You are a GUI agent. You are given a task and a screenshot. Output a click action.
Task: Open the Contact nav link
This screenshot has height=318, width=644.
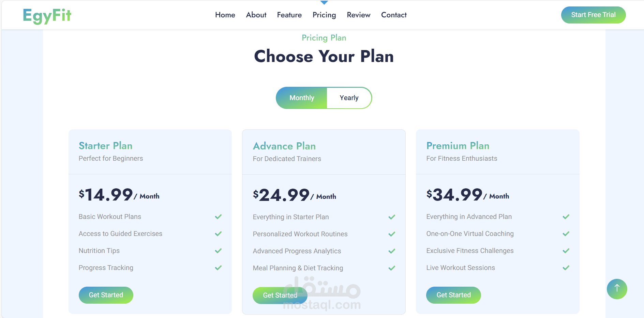394,15
